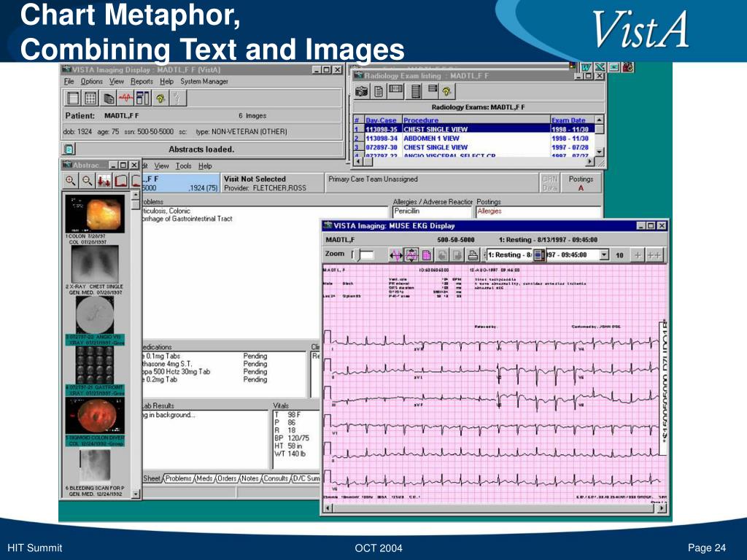This screenshot has height=560, width=747.
Task: Toggle the horizontal EKG caliper button
Action: tap(395, 255)
